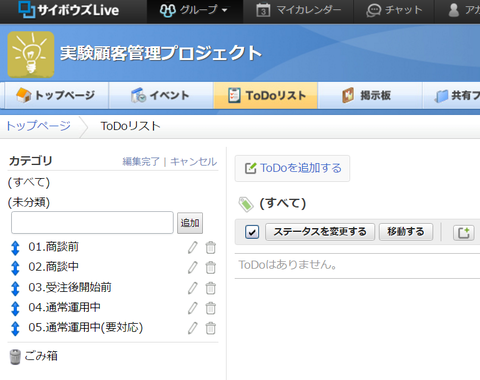The width and height of the screenshot is (480, 380).
Task: Click the サイボウズLive logo
Action: [x=68, y=10]
